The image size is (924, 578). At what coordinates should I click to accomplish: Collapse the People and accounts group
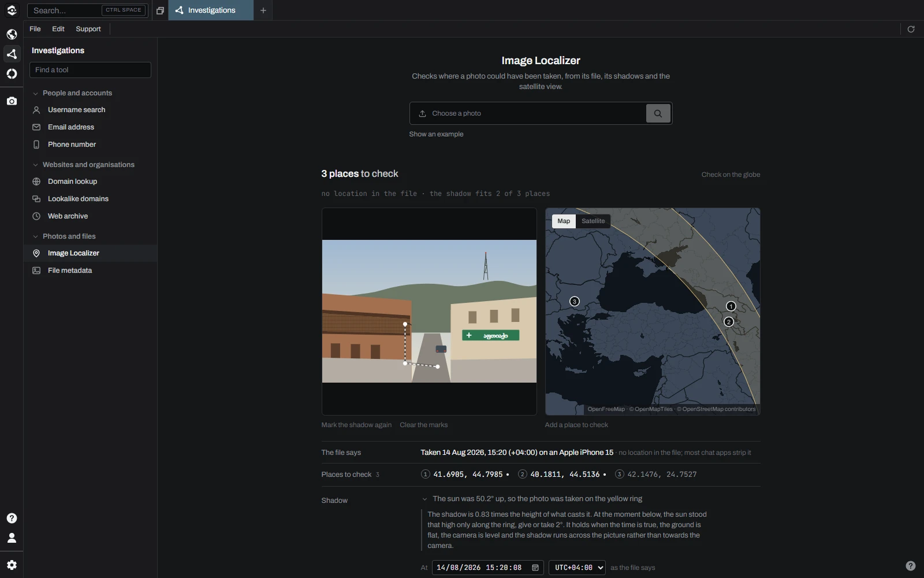(x=35, y=93)
